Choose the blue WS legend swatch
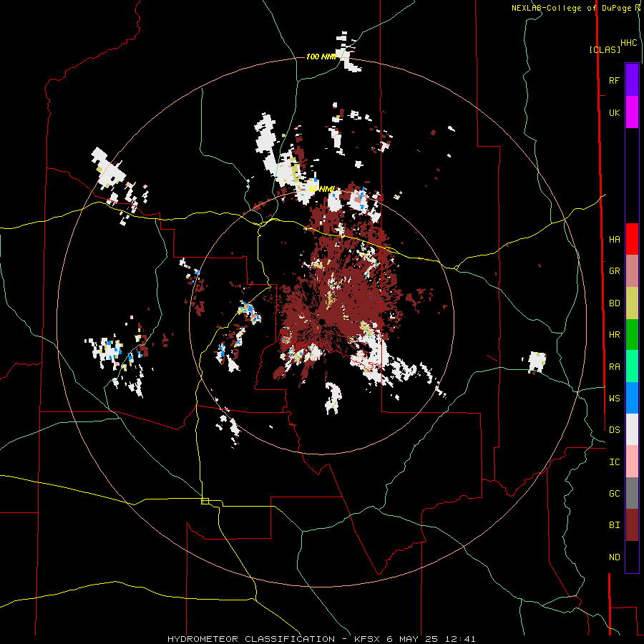 tap(632, 398)
